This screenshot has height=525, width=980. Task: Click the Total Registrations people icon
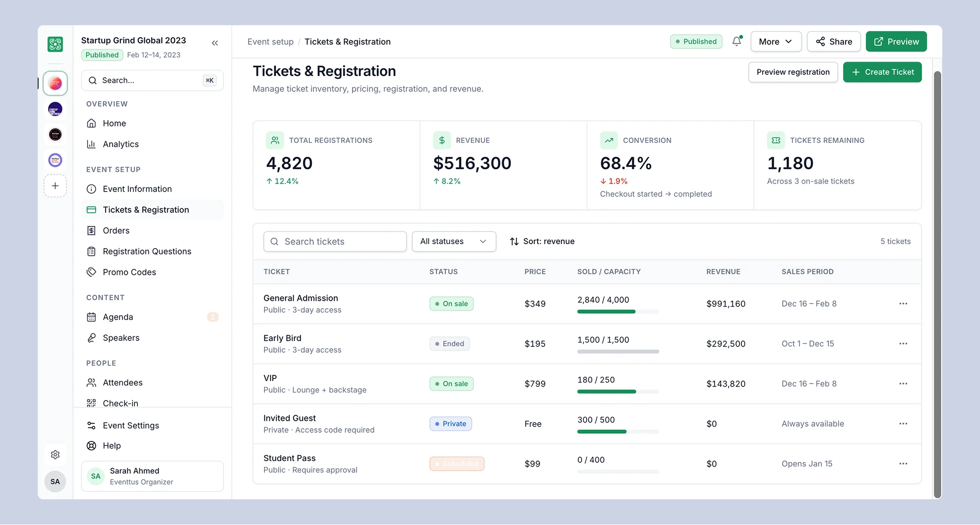pos(275,140)
